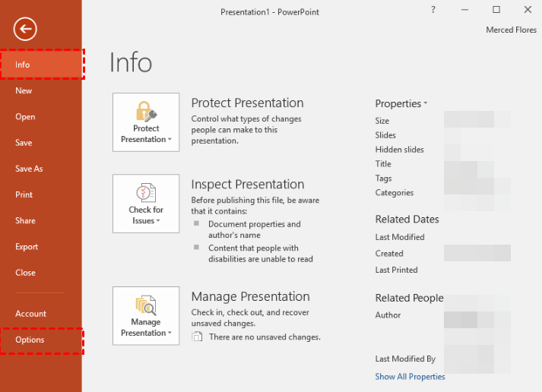Click the Merced Flores account name
The width and height of the screenshot is (542, 392).
point(511,30)
